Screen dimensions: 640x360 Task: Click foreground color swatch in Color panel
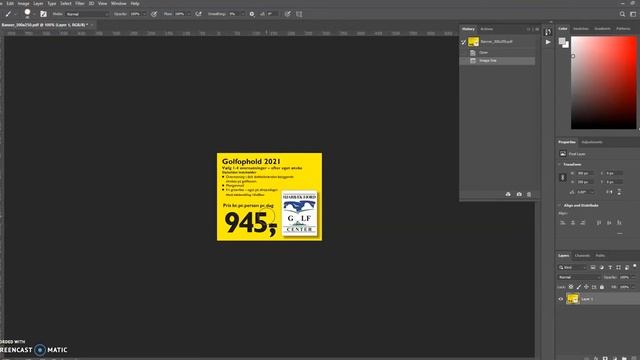click(562, 41)
